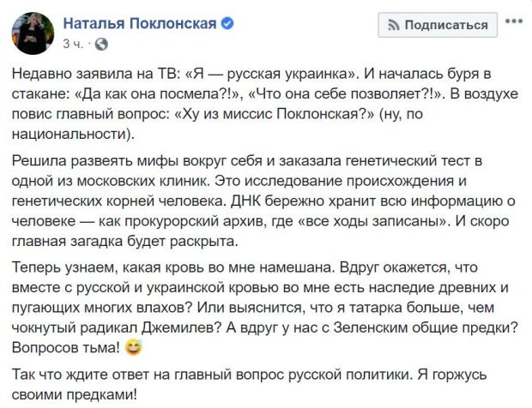Click the paragraph starting 'Решила развеять мифы'
The height and width of the screenshot is (408, 532).
pos(263,201)
